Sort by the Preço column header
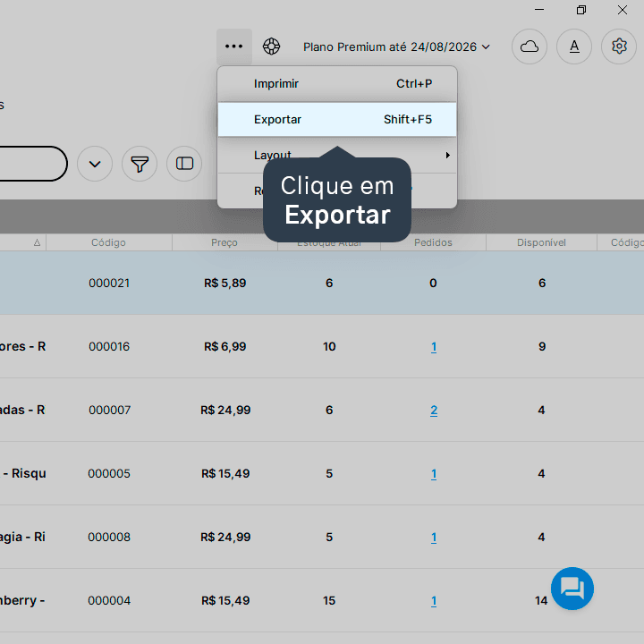644x644 pixels. (x=225, y=242)
